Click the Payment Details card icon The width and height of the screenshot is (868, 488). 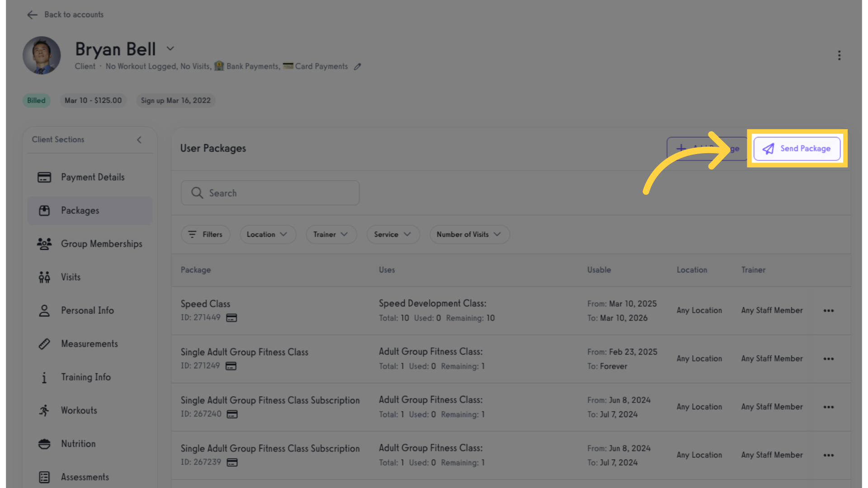(44, 177)
